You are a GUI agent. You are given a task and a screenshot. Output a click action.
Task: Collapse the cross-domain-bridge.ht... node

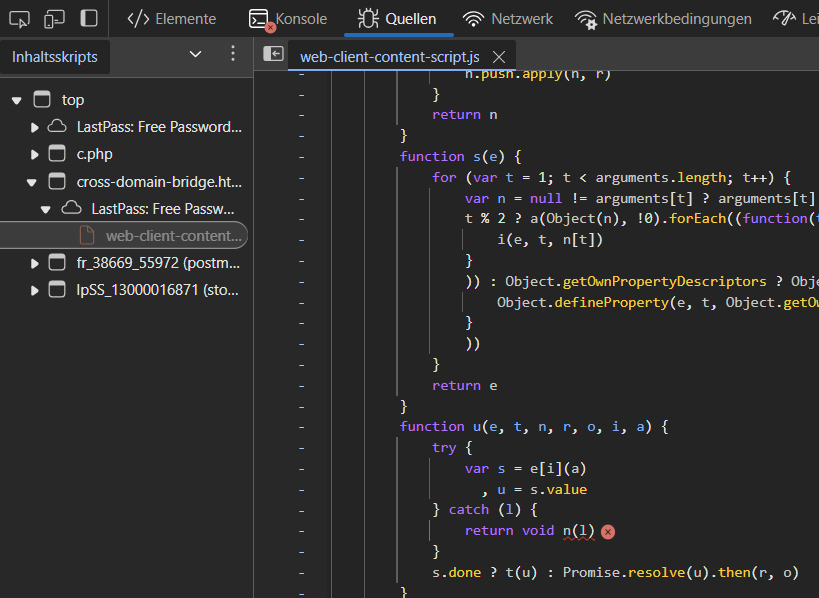[x=31, y=182]
